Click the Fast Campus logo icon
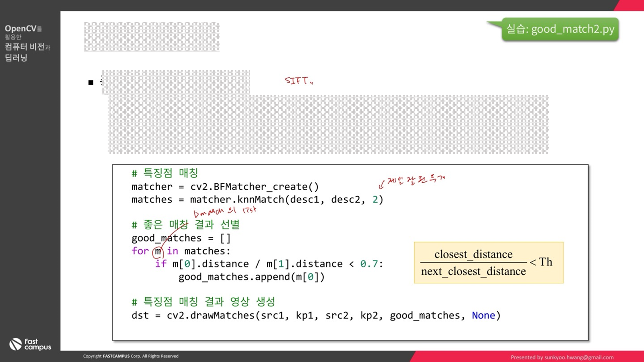This screenshot has width=644, height=362. [16, 344]
